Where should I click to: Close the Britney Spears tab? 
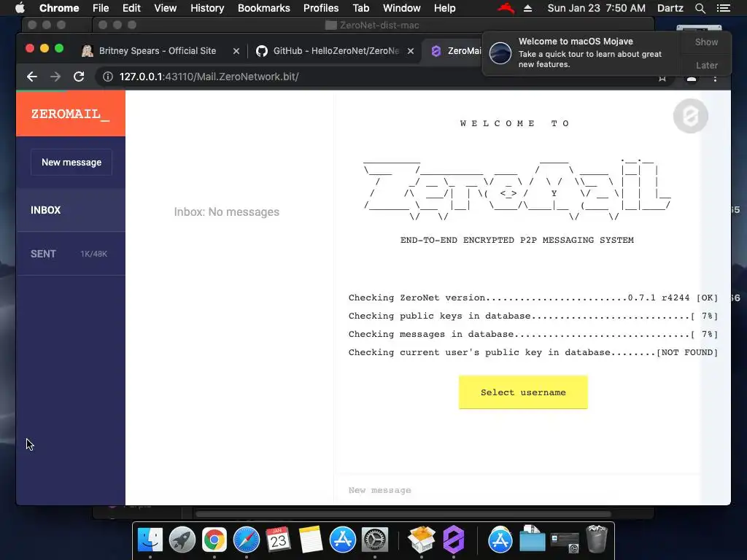[x=236, y=51]
